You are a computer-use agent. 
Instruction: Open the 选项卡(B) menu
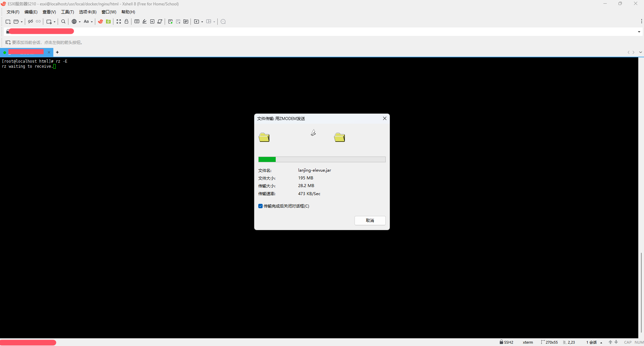tap(88, 12)
